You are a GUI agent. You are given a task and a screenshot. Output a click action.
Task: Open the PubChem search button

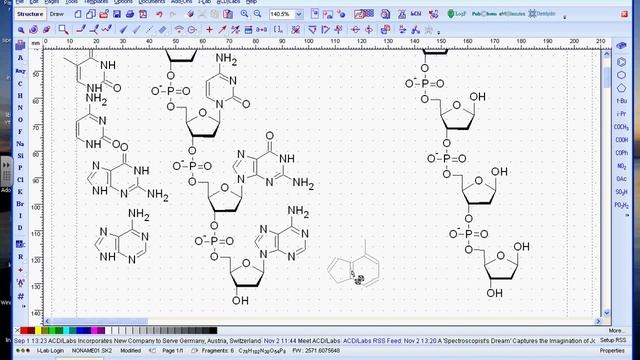tap(484, 14)
